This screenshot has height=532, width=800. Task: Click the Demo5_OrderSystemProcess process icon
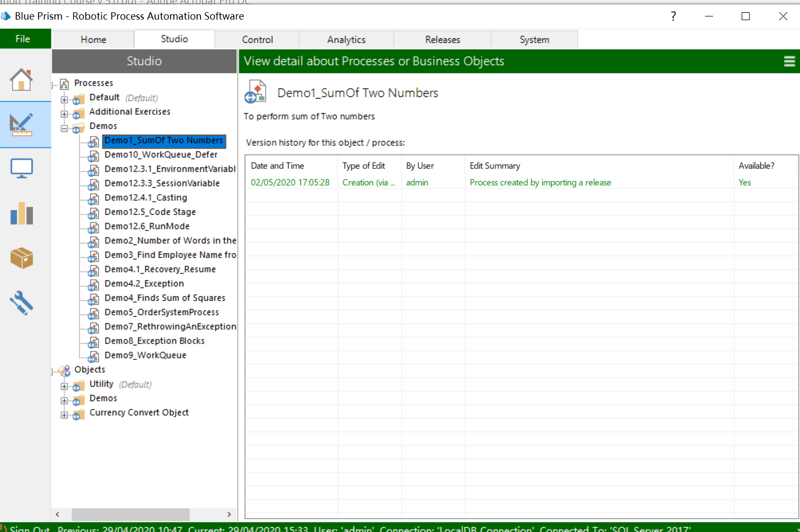click(93, 313)
